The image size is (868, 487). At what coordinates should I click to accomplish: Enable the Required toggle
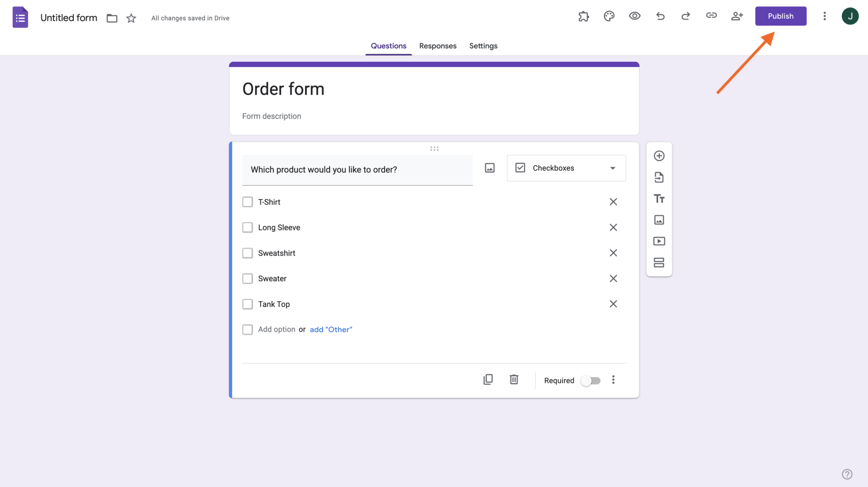click(591, 380)
